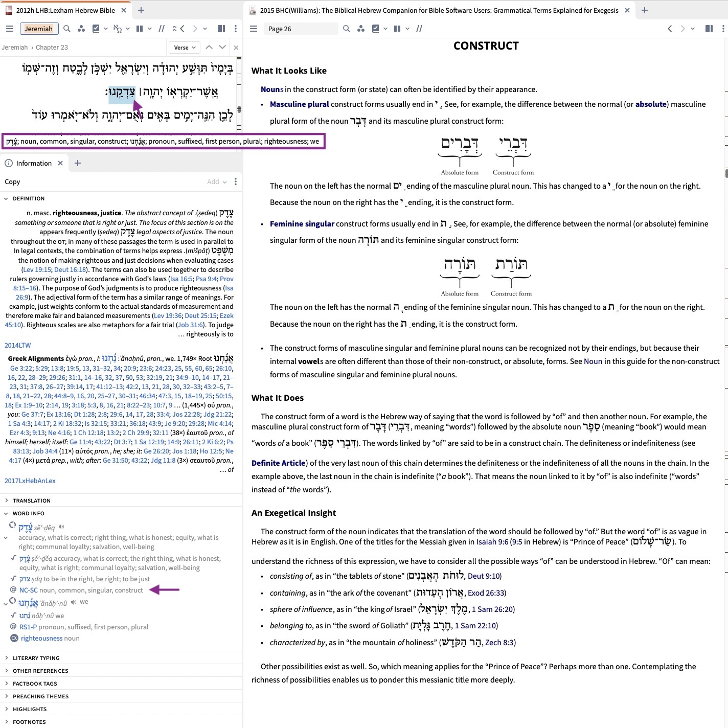Add new tab beside Biblical Hebrew Companion
This screenshot has height=728, width=728.
(644, 10)
